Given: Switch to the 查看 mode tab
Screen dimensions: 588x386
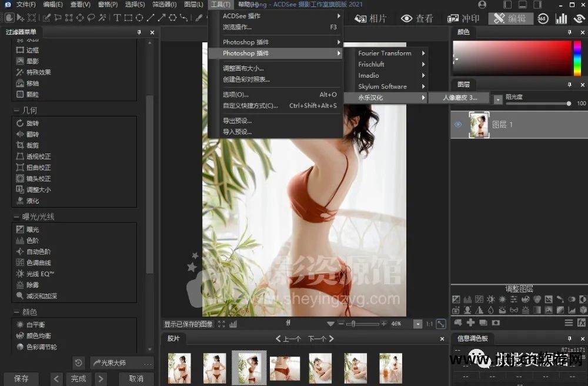Looking at the screenshot, I should click(x=417, y=19).
